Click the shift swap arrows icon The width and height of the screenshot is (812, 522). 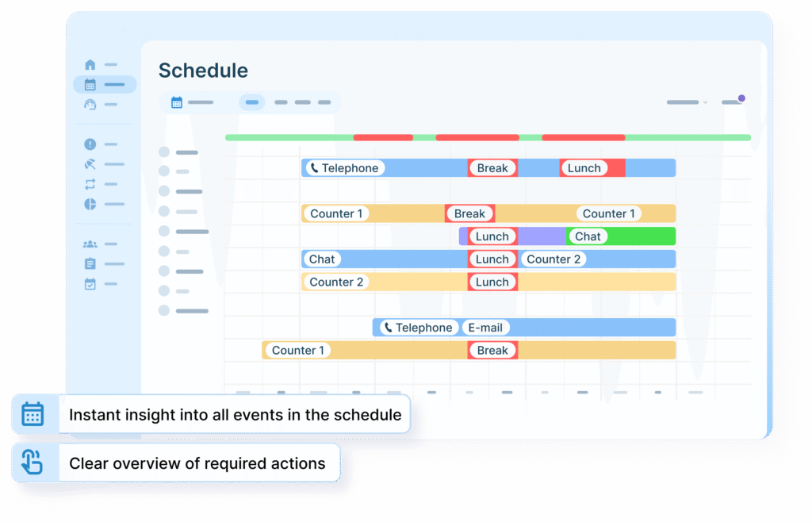point(90,184)
